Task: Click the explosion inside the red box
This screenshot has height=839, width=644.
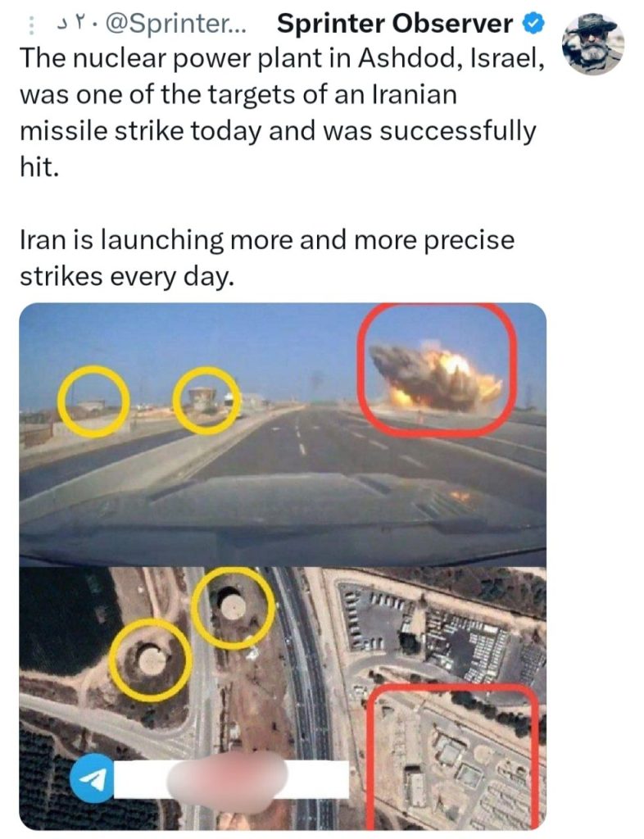Action: pyautogui.click(x=437, y=370)
